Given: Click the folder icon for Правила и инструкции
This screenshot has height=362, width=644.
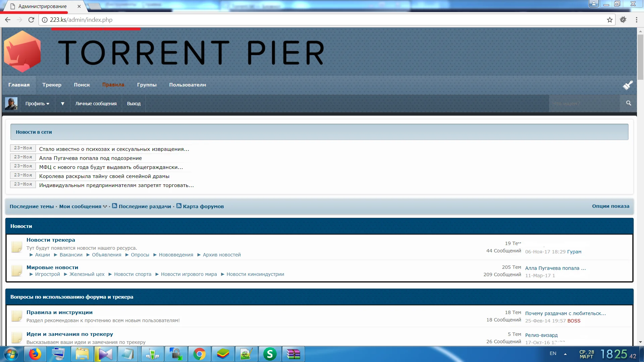Looking at the screenshot, I should 16,316.
